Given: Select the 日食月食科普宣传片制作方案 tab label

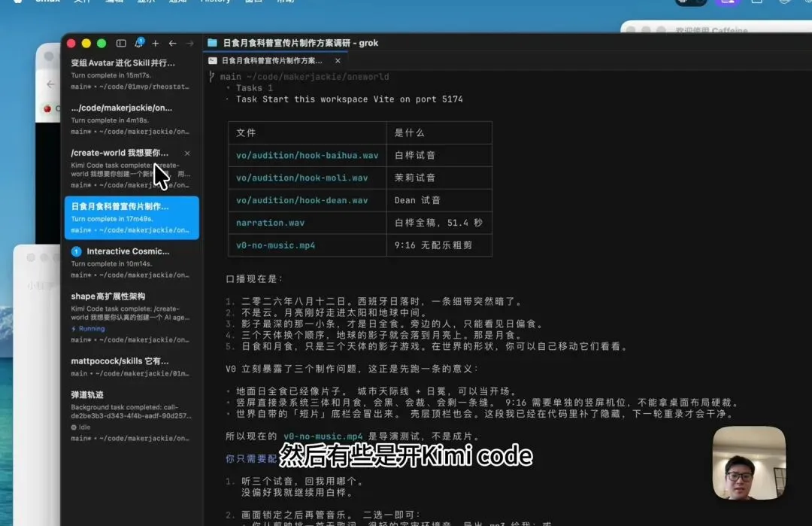Looking at the screenshot, I should point(272,61).
